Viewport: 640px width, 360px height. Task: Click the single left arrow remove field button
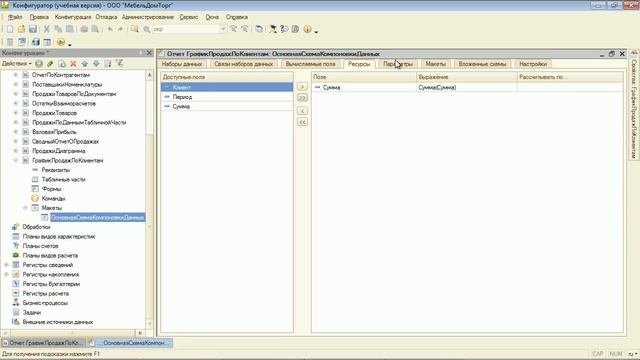pyautogui.click(x=302, y=111)
